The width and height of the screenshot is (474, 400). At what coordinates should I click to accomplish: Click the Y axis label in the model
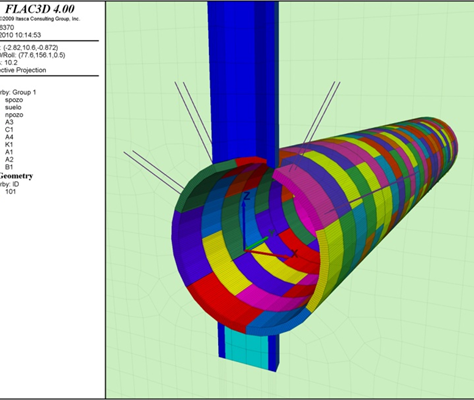click(272, 234)
